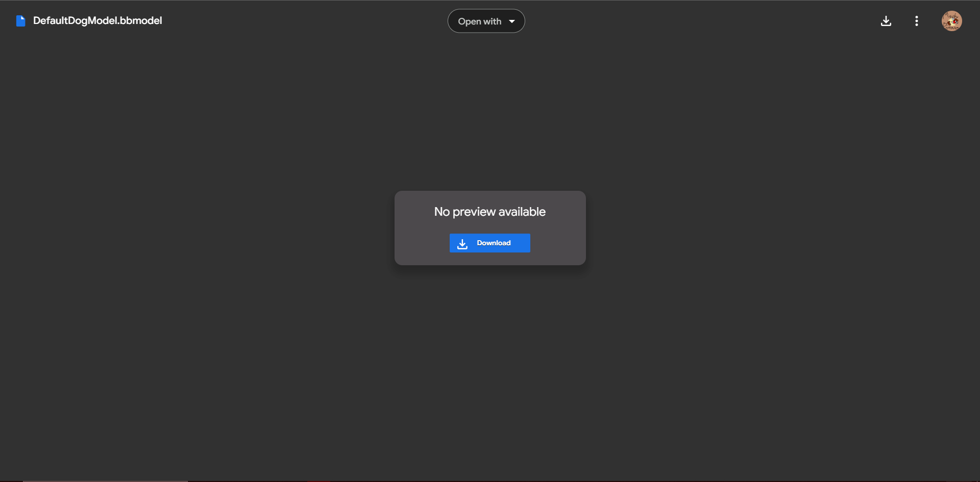
Task: Choose an app with the Open with pill
Action: [486, 21]
